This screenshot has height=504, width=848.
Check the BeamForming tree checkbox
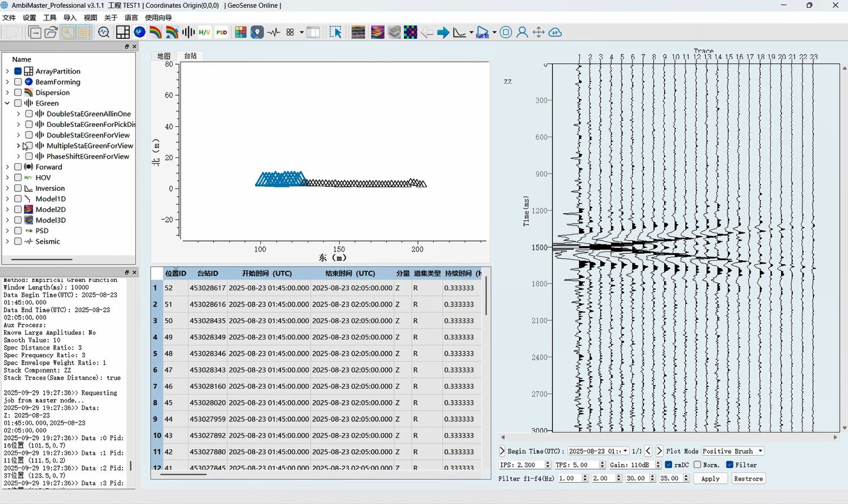[x=18, y=82]
